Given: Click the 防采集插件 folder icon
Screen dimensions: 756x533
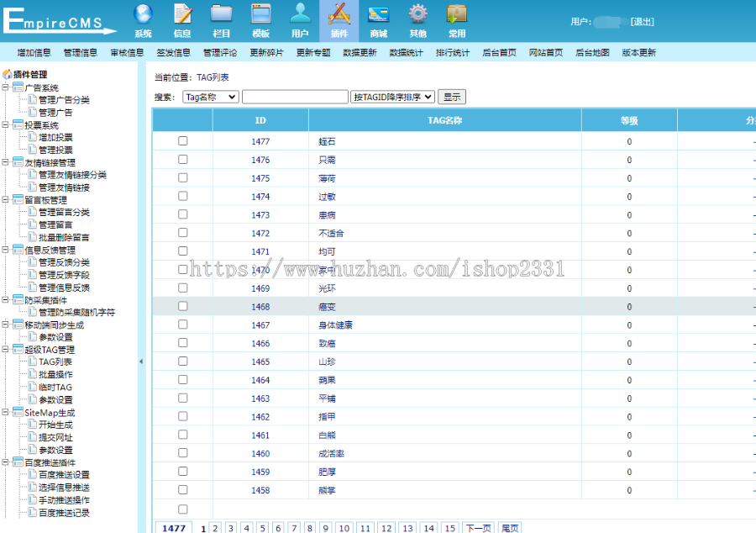Looking at the screenshot, I should 18,300.
